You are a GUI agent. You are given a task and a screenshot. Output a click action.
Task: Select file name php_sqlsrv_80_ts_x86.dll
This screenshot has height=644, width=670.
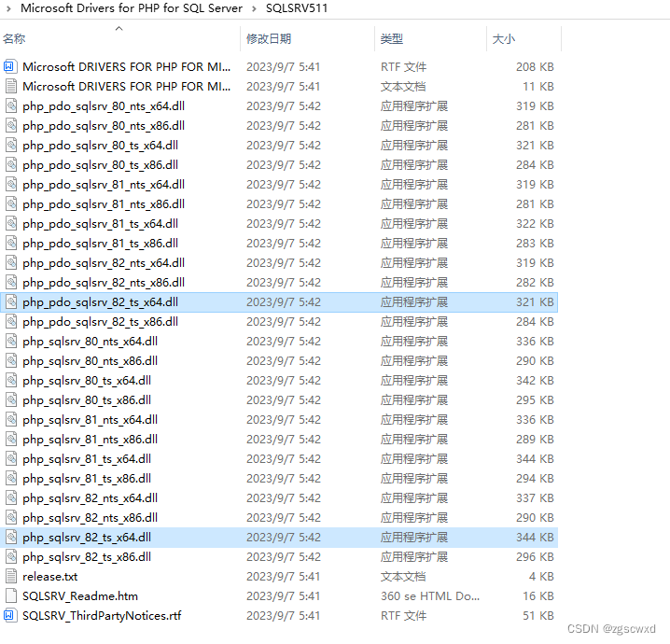[87, 400]
